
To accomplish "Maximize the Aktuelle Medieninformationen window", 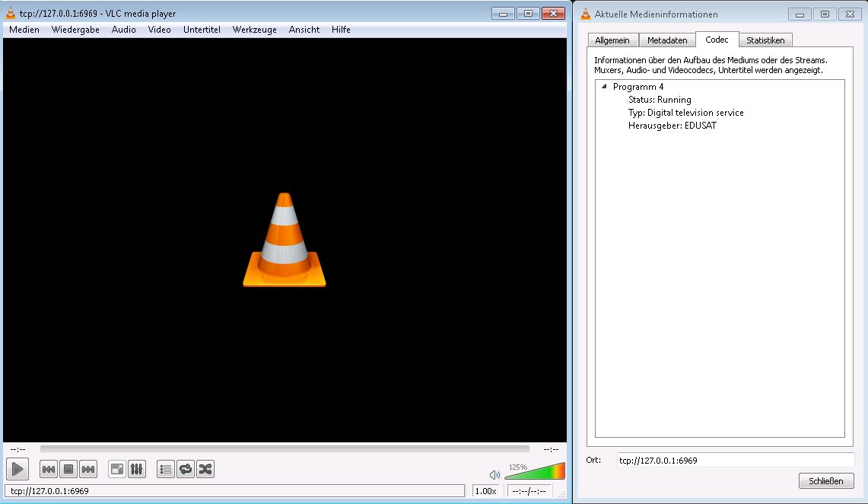I will point(825,14).
